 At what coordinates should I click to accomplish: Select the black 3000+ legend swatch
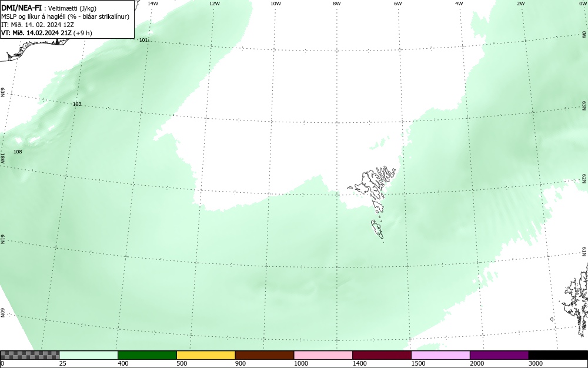click(x=558, y=355)
